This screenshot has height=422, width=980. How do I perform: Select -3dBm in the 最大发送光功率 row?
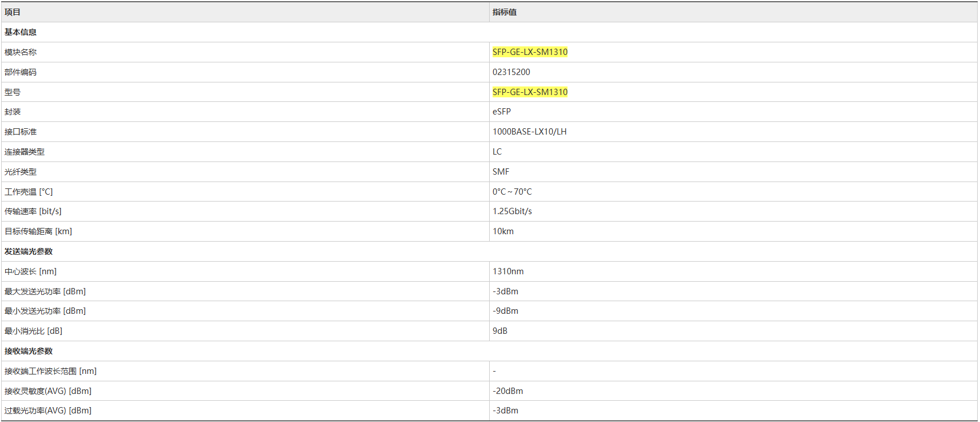pos(505,291)
